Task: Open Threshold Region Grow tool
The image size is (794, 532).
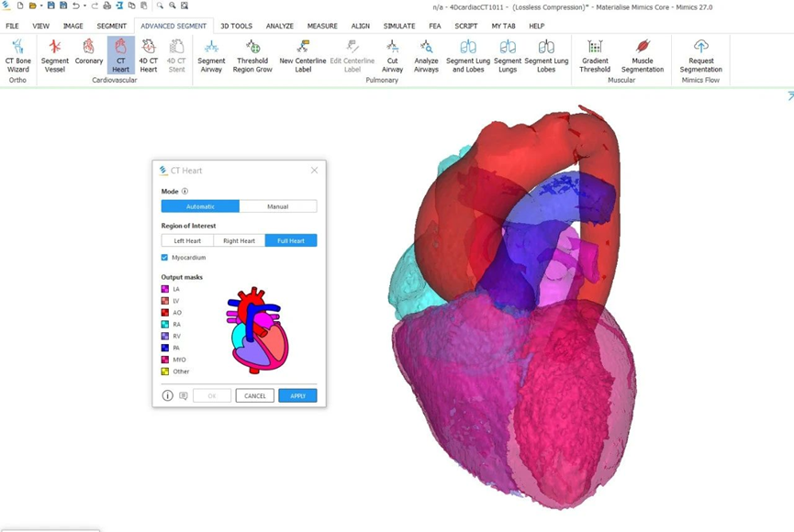Action: [252, 56]
